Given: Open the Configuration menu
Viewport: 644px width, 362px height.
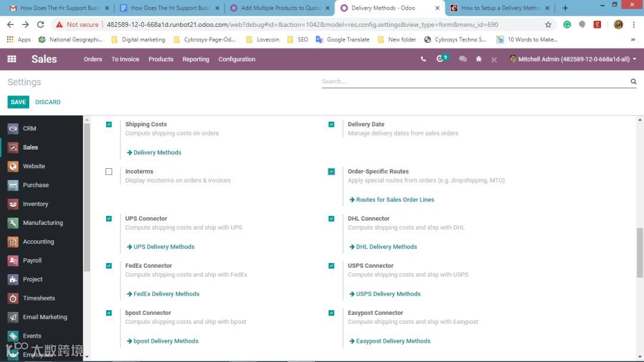Looking at the screenshot, I should [x=237, y=59].
